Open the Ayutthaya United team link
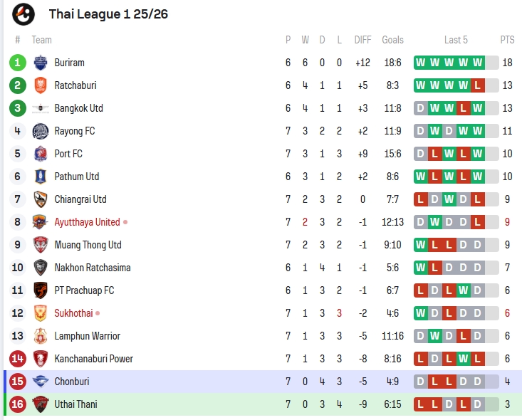Screen dimensions: 522x420 coord(87,222)
